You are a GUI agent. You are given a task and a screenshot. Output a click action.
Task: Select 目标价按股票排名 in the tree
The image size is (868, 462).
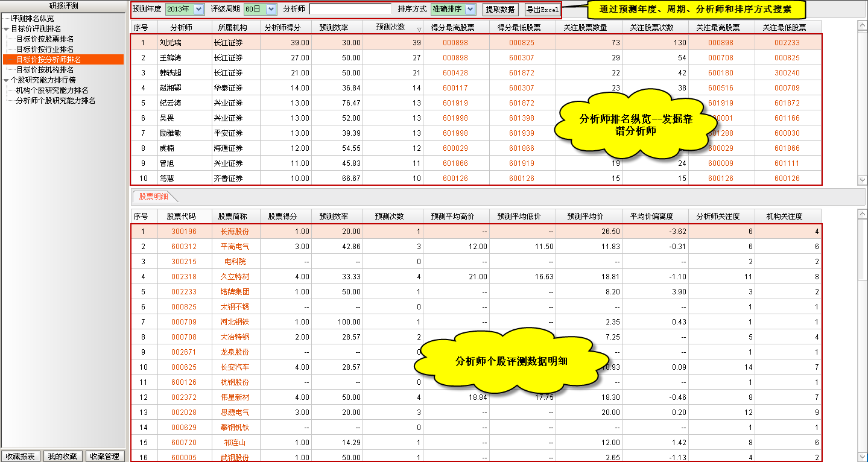(45, 39)
